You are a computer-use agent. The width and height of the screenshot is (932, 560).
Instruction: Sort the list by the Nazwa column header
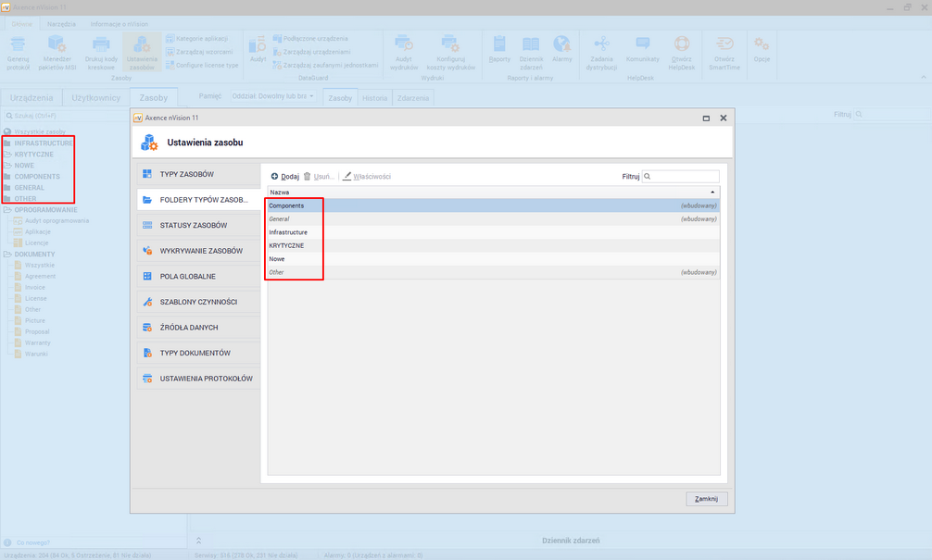[x=491, y=192]
